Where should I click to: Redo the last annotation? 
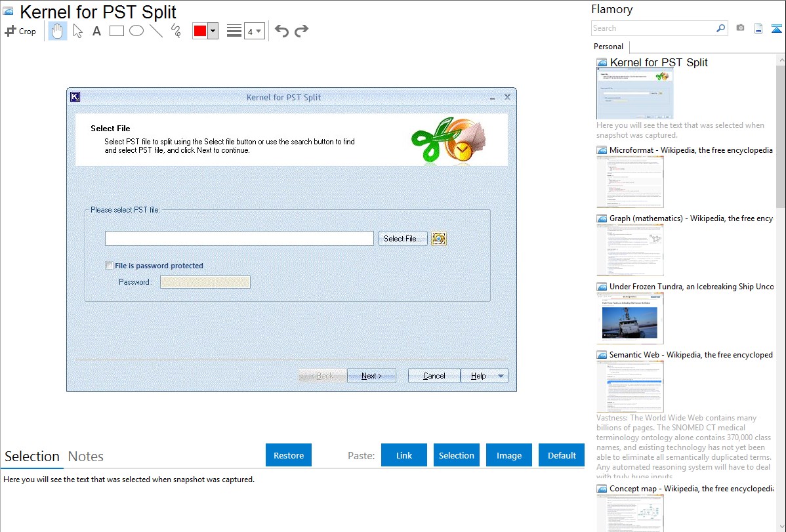pyautogui.click(x=301, y=31)
